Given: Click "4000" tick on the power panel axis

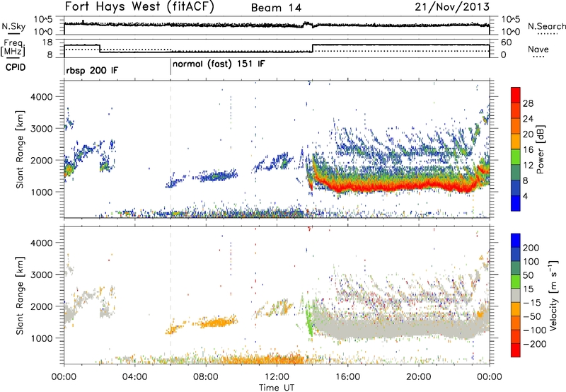Looking at the screenshot, I should coord(41,97).
